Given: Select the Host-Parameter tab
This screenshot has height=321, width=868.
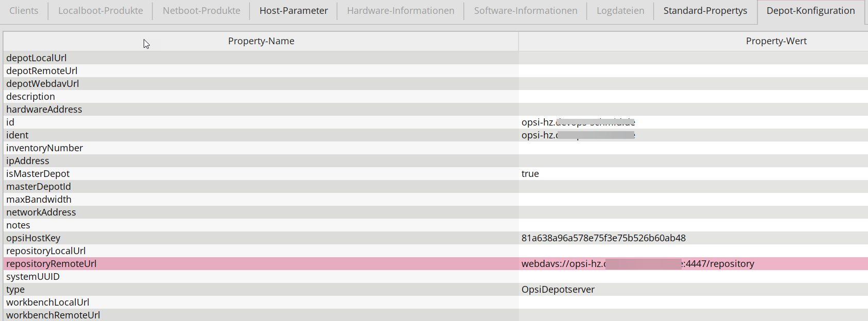Looking at the screenshot, I should [x=293, y=11].
